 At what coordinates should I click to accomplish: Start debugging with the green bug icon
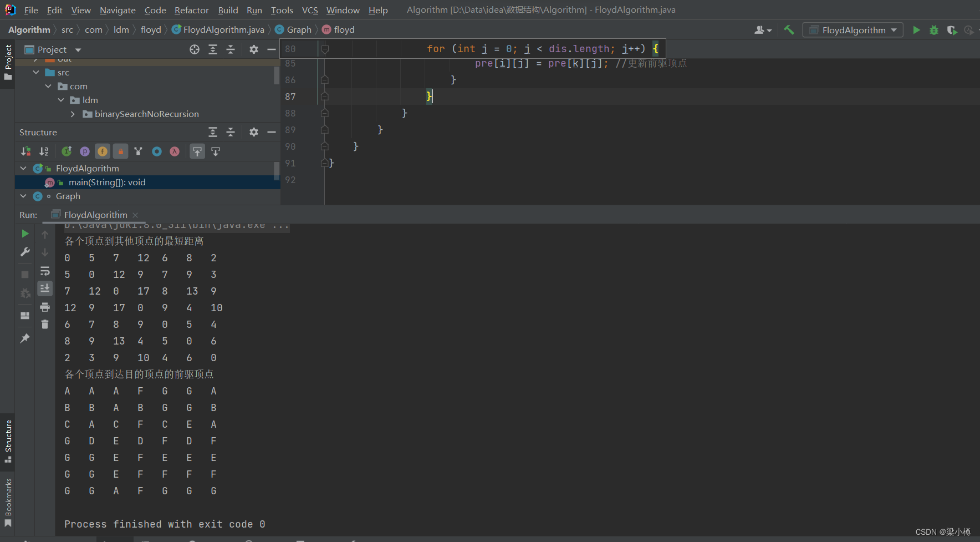(x=934, y=30)
